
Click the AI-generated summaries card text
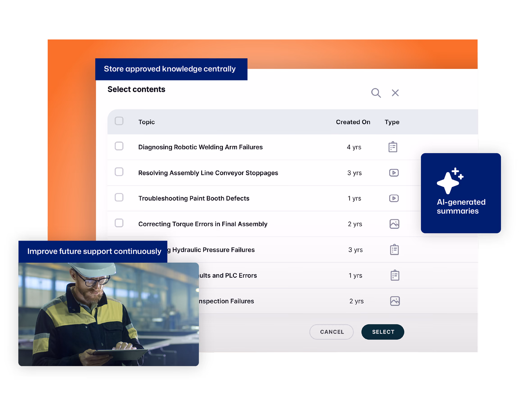(461, 206)
